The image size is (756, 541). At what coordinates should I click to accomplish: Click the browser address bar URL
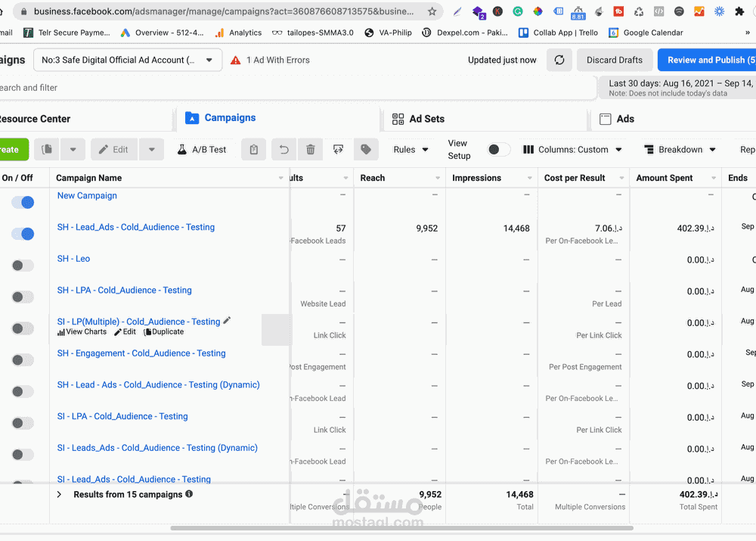pyautogui.click(x=224, y=11)
